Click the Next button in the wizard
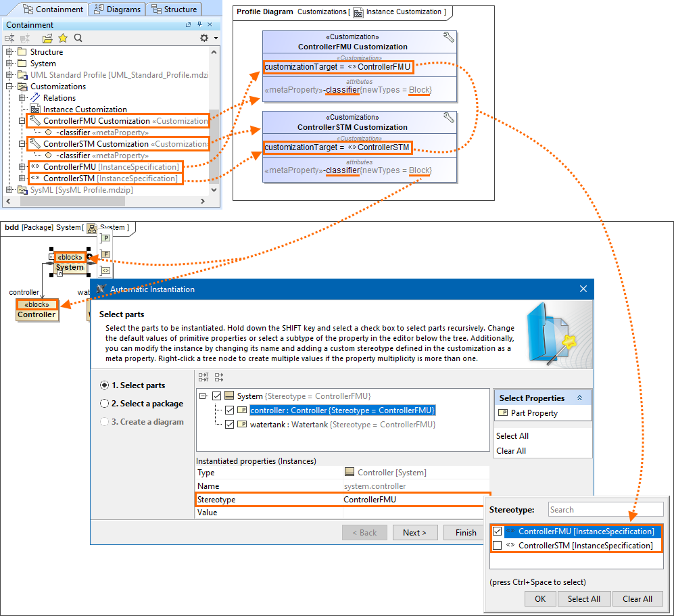The height and width of the screenshot is (616, 674). click(x=414, y=532)
